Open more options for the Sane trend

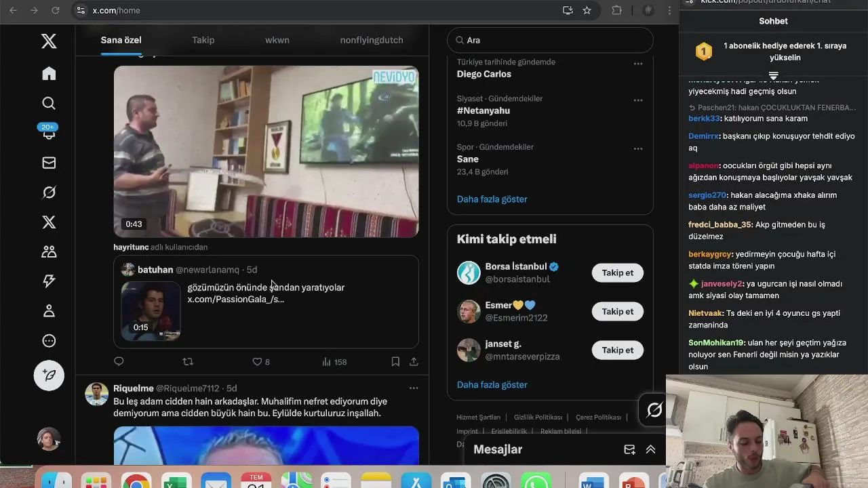pyautogui.click(x=638, y=148)
